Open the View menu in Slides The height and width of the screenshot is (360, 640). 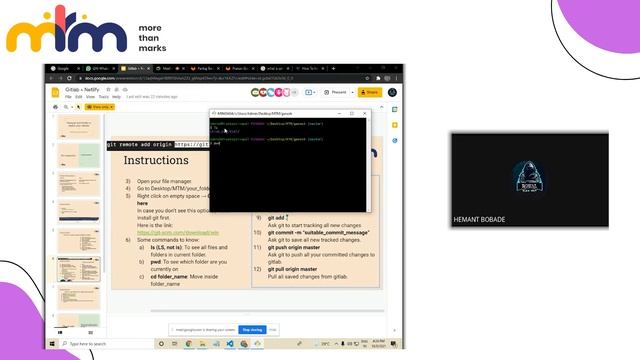(90, 97)
